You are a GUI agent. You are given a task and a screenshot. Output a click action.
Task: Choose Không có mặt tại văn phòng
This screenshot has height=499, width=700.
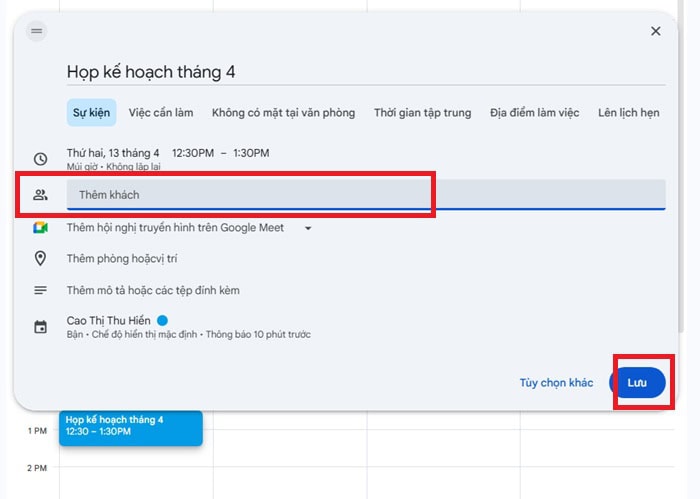tap(283, 113)
